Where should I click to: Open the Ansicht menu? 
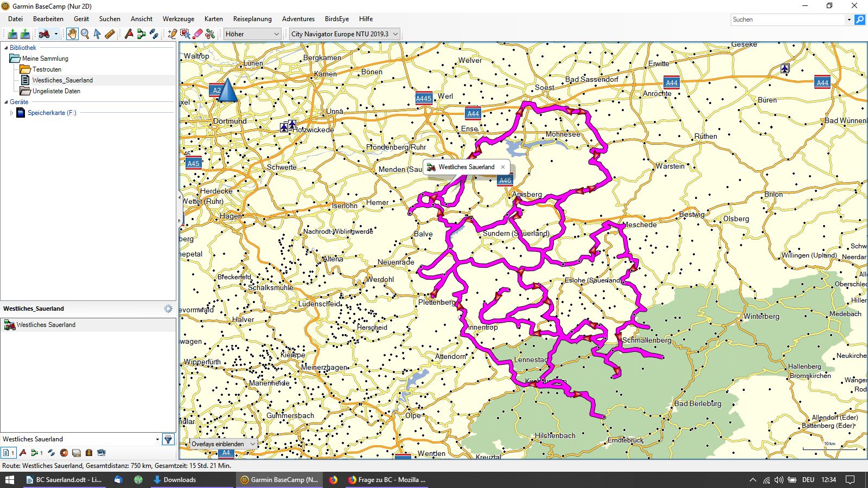pyautogui.click(x=142, y=19)
